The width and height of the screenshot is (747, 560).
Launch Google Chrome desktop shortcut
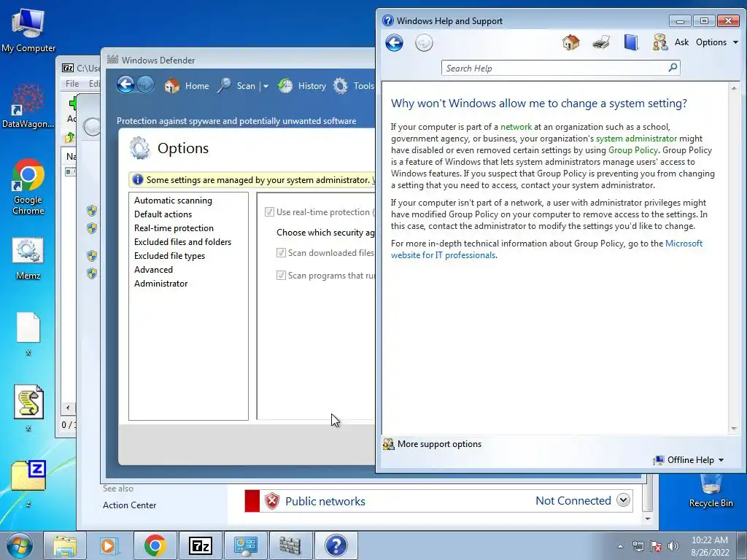(x=28, y=187)
